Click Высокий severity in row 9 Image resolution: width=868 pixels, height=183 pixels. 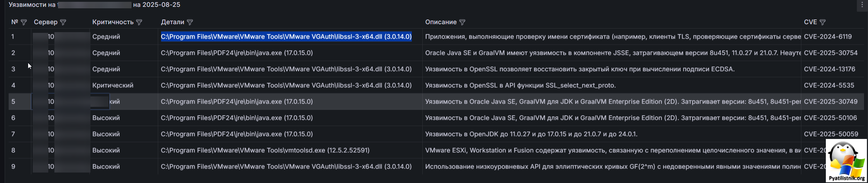point(106,166)
